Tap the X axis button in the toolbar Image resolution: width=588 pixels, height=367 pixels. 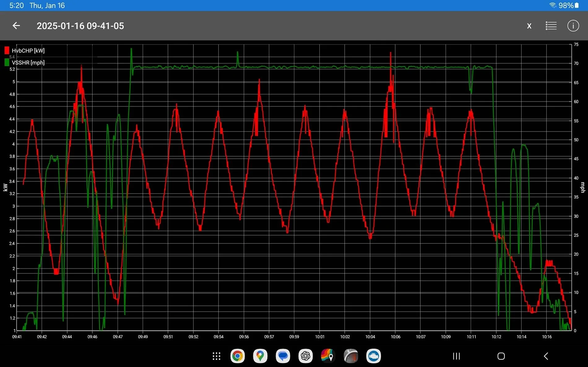529,26
